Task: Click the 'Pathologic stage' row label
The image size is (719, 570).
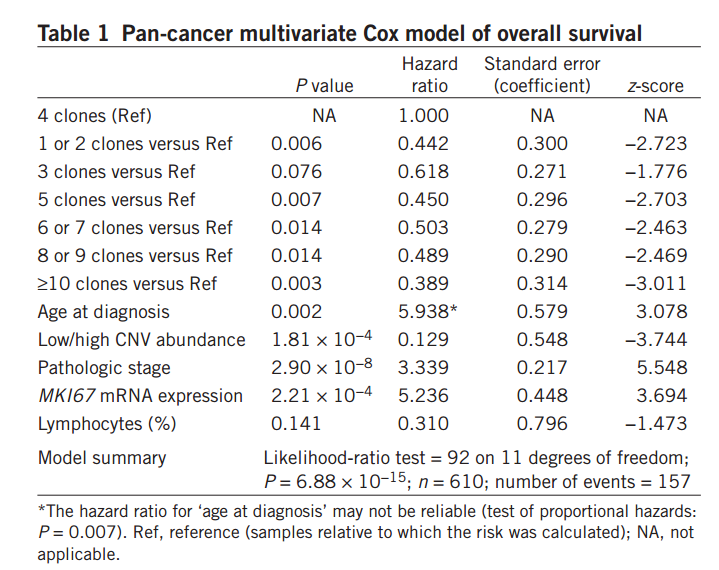Action: coord(104,367)
